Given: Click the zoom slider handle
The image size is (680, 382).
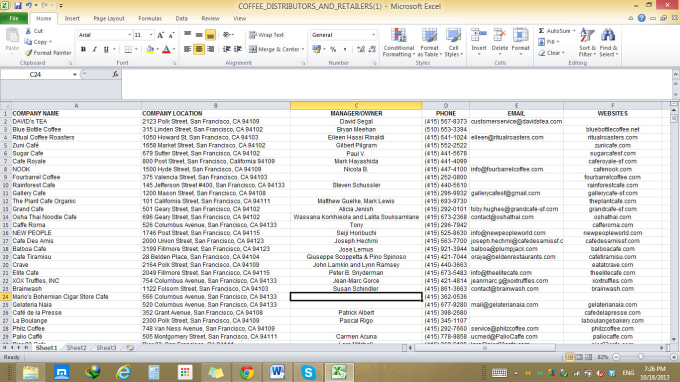Looking at the screenshot, I should click(x=641, y=357).
